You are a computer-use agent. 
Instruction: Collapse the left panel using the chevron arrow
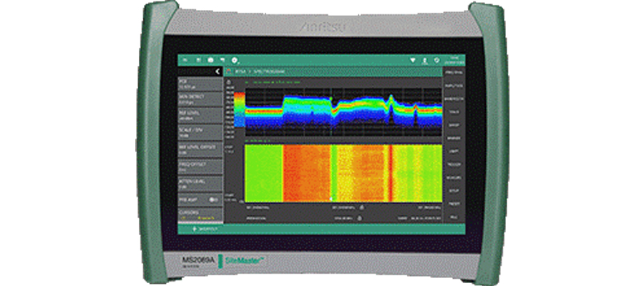coord(218,71)
